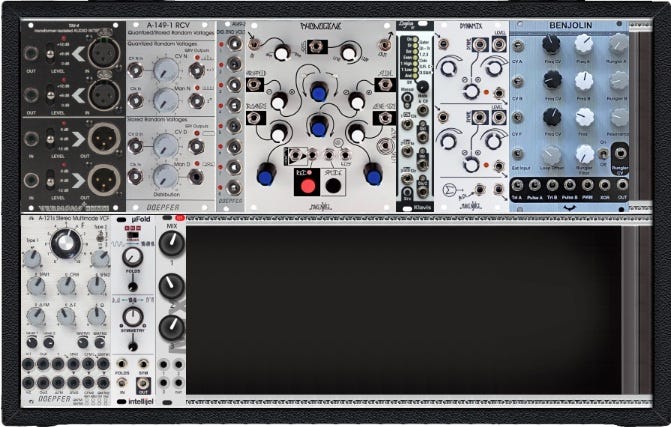Screen dimensions: 671x427
Task: Click the large frequency knob on A-121s filter
Action: 64,243
